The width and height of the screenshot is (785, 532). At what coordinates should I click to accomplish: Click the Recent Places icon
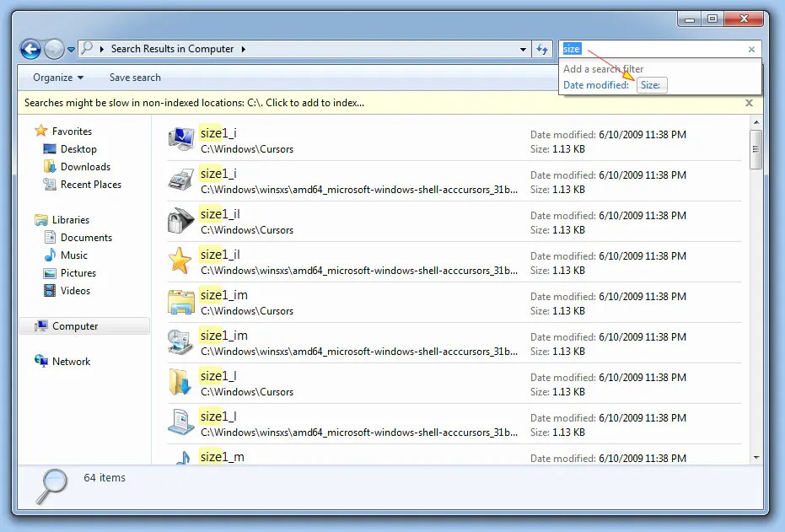coord(50,184)
